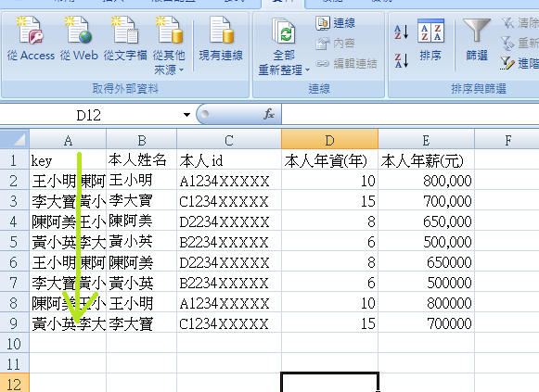The image size is (539, 392).
Task: Open the Connections (連線) button
Action: tap(336, 23)
